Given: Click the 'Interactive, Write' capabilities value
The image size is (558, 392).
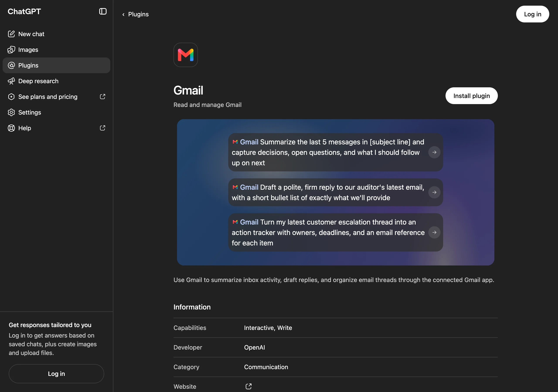Looking at the screenshot, I should tap(268, 328).
